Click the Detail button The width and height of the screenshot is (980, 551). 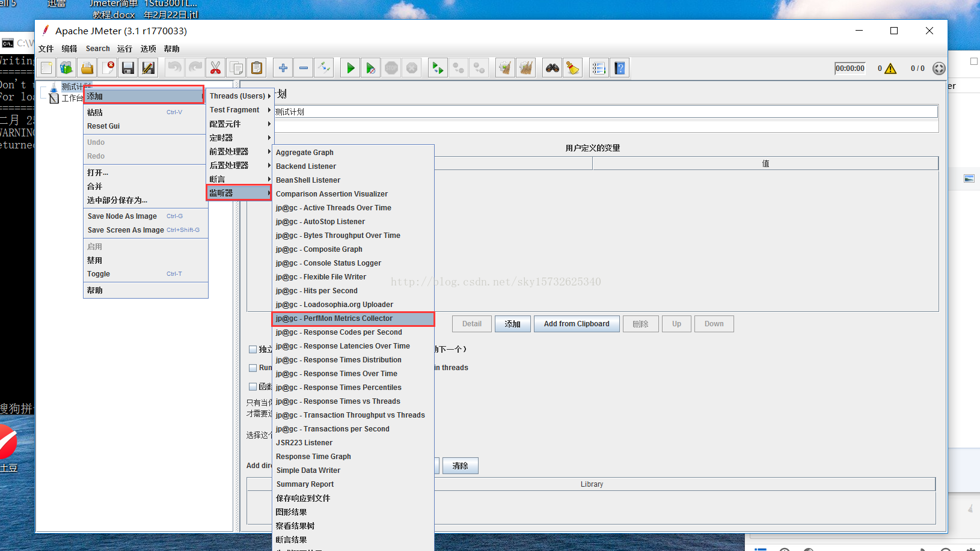[x=472, y=324]
